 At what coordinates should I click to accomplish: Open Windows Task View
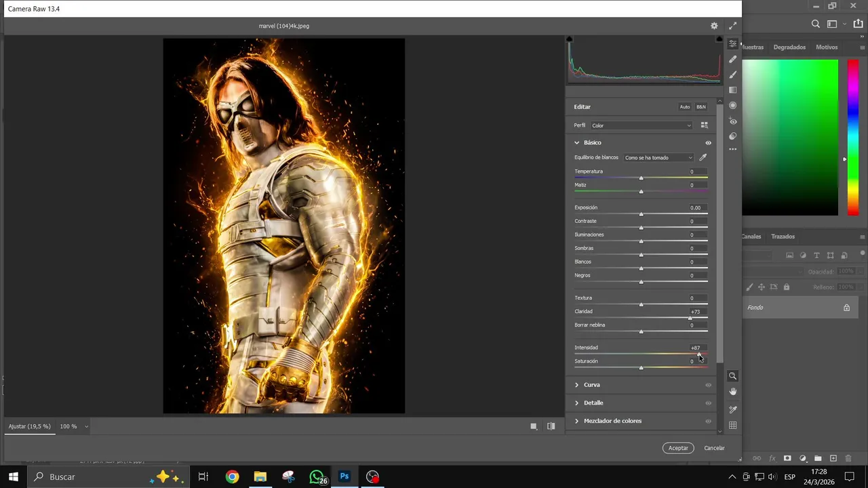203,477
